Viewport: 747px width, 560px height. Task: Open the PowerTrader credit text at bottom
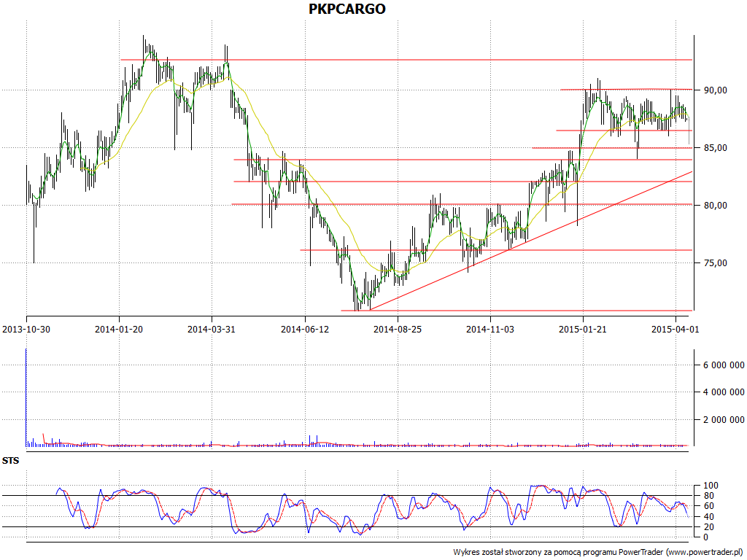click(598, 553)
